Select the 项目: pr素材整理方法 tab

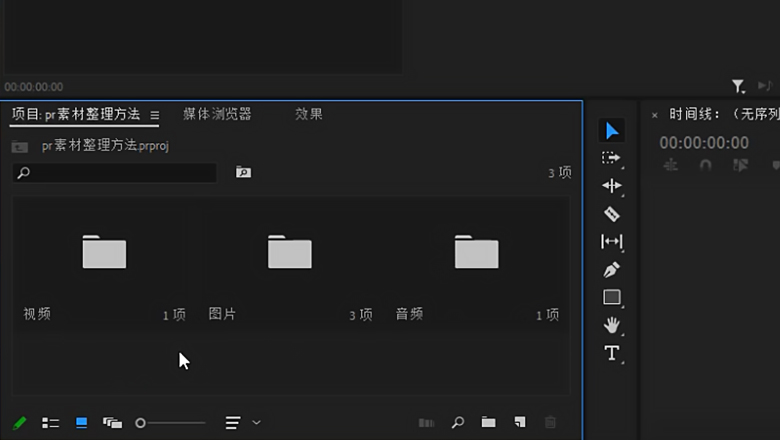[x=76, y=114]
